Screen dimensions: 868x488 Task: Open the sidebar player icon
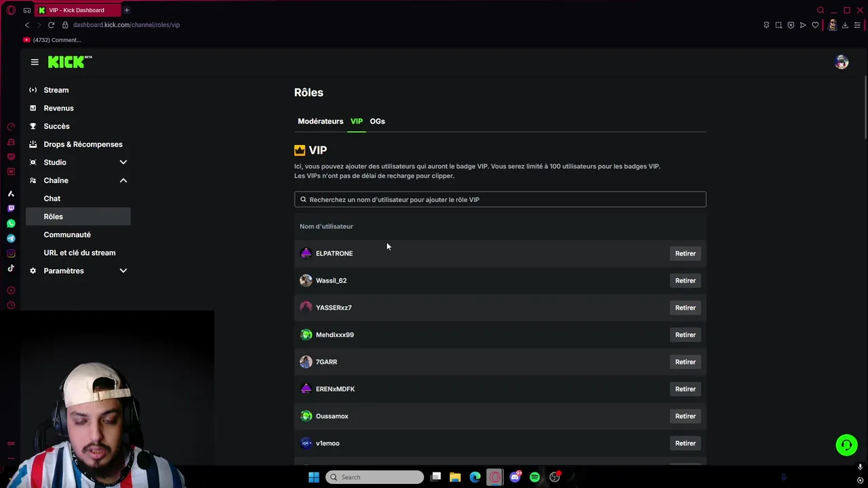pos(11,290)
